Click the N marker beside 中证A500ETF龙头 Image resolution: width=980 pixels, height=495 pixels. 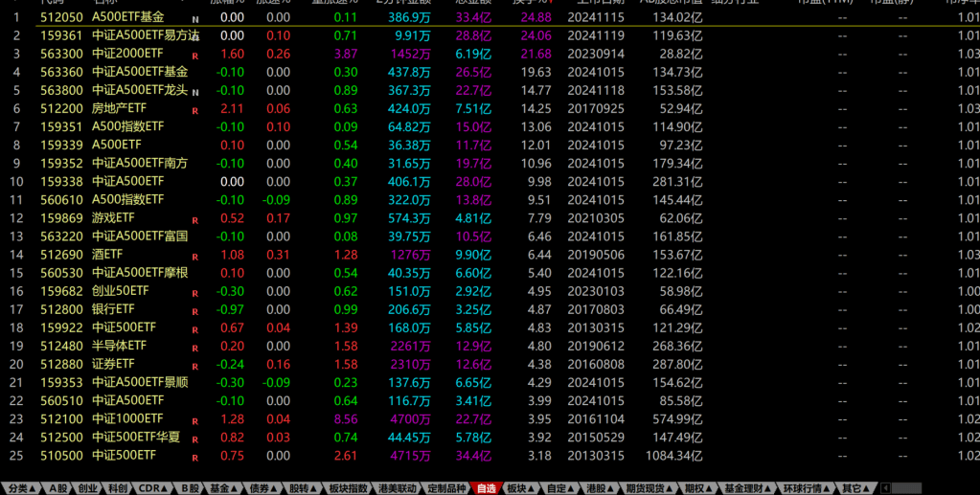195,92
